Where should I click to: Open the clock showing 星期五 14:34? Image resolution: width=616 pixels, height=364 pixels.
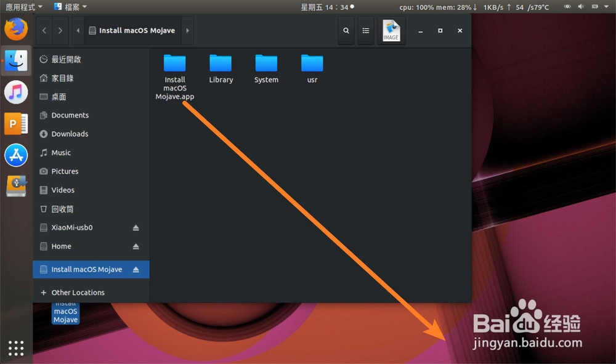(327, 7)
